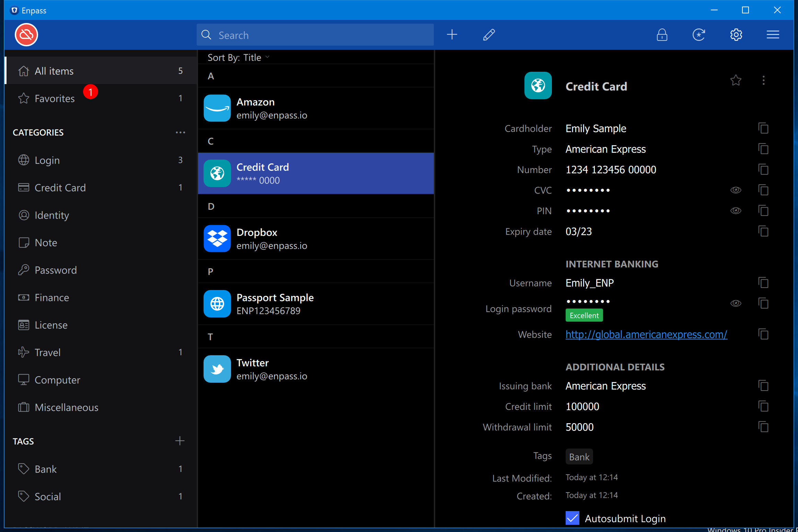Click the Withdrawal limit value 50000
Image resolution: width=798 pixels, height=532 pixels.
point(580,427)
